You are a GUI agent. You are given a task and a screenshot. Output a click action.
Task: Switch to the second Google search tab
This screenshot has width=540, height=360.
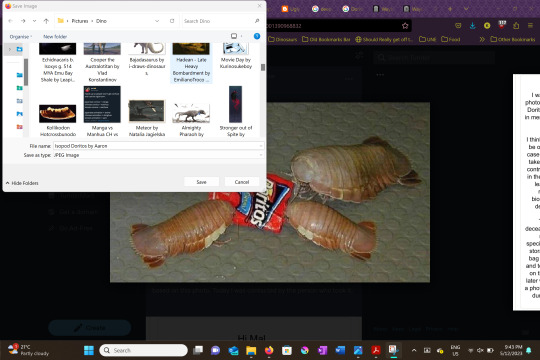tap(352, 9)
